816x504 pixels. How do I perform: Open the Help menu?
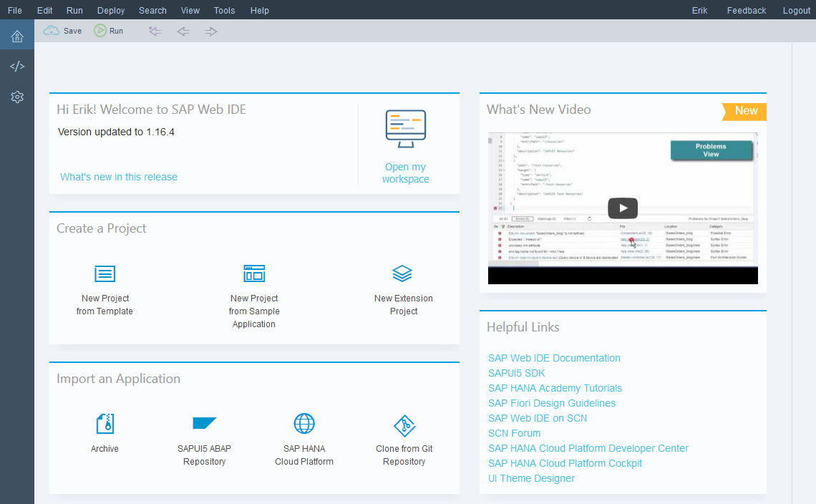259,11
